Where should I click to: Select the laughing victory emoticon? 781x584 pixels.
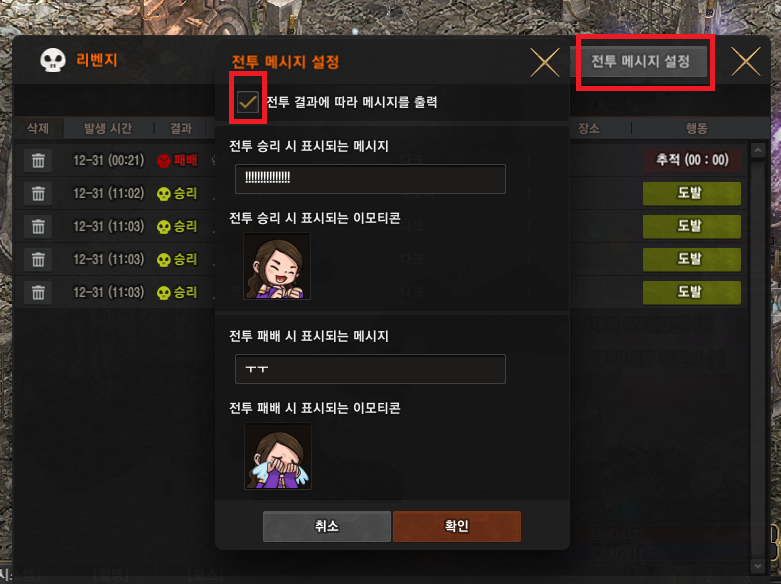pos(277,266)
